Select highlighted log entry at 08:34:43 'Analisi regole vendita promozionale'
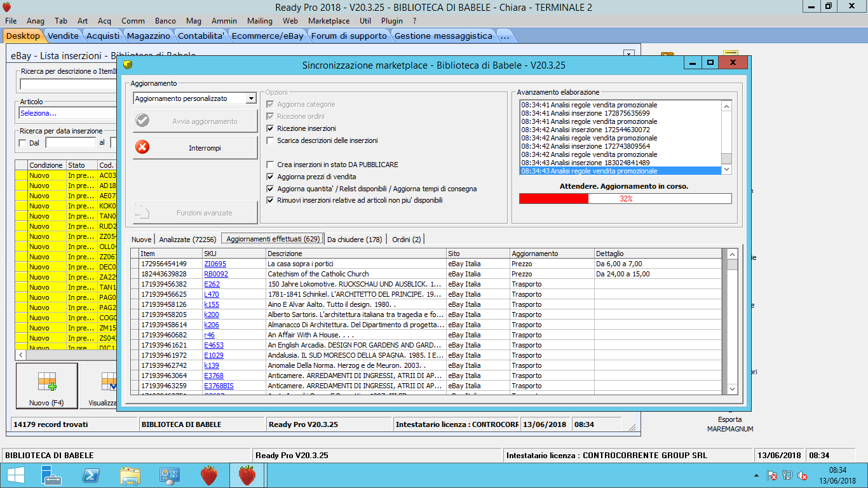This screenshot has height=488, width=868. coord(621,171)
